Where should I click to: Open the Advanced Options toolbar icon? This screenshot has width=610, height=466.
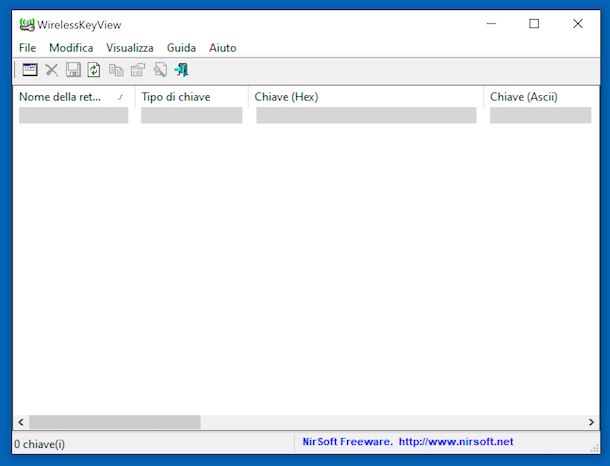pos(30,70)
